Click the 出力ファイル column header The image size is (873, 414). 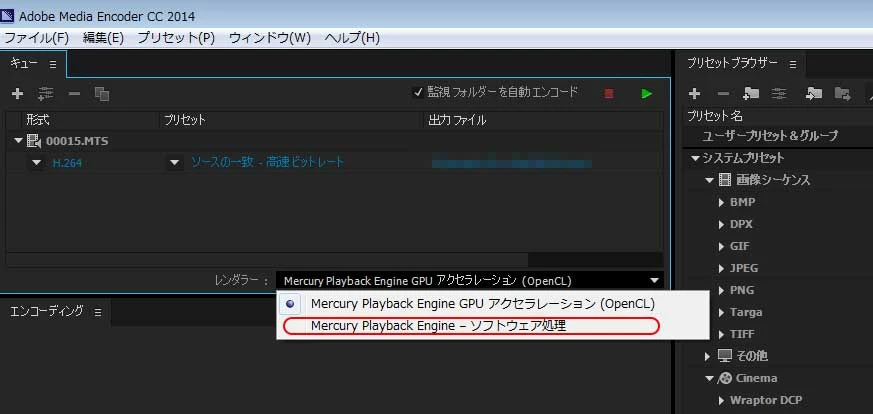(x=457, y=120)
